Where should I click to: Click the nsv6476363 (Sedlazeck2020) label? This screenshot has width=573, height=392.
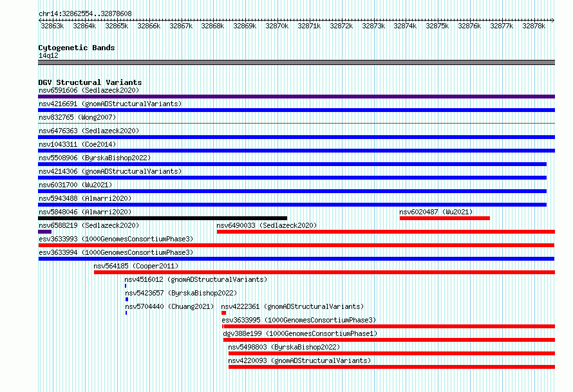89,131
